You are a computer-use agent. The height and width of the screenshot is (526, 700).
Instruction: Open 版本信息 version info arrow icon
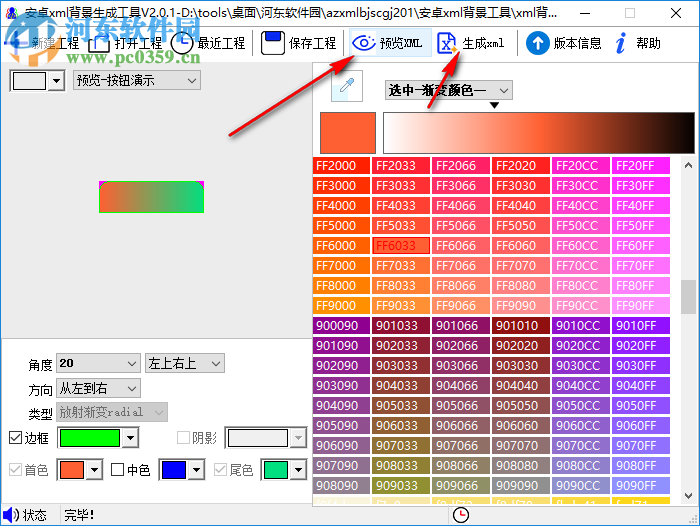pos(538,43)
